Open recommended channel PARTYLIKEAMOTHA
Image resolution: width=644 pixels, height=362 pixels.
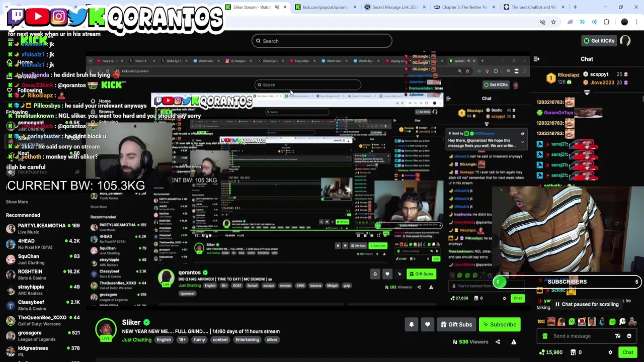(43, 228)
